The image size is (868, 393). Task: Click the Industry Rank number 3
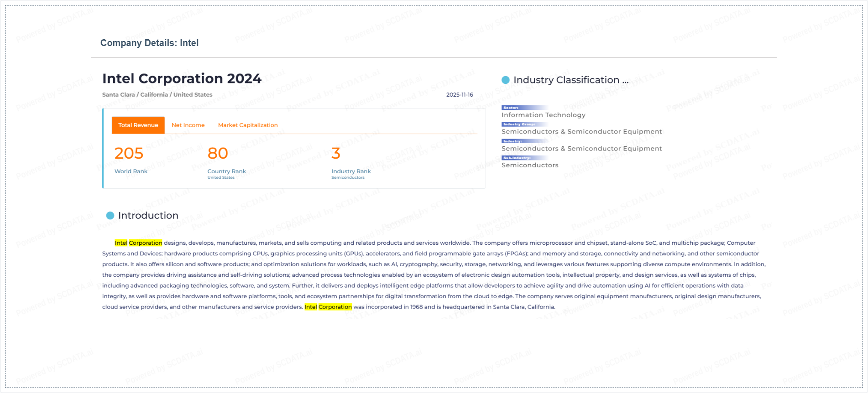(x=336, y=154)
